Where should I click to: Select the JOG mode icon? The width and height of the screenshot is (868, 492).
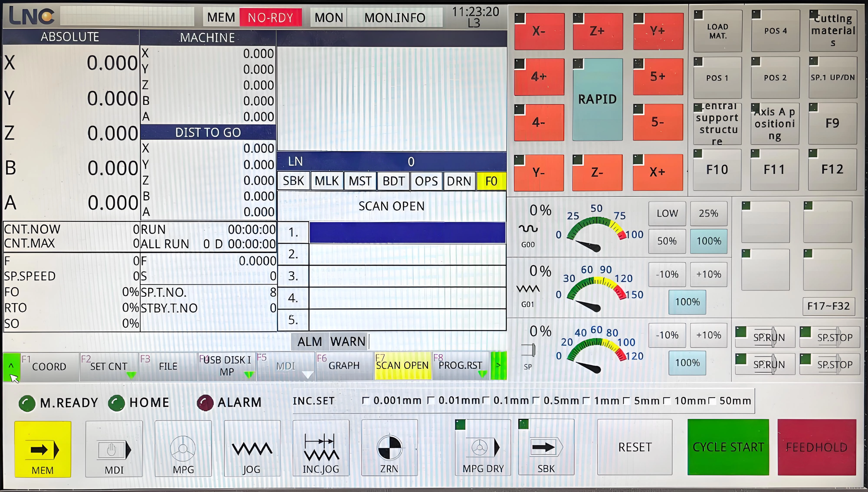(x=252, y=448)
